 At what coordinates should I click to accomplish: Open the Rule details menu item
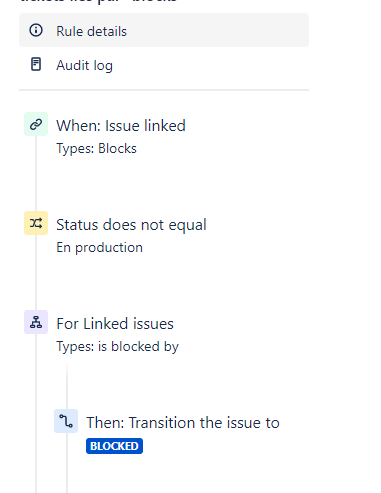pyautogui.click(x=164, y=30)
